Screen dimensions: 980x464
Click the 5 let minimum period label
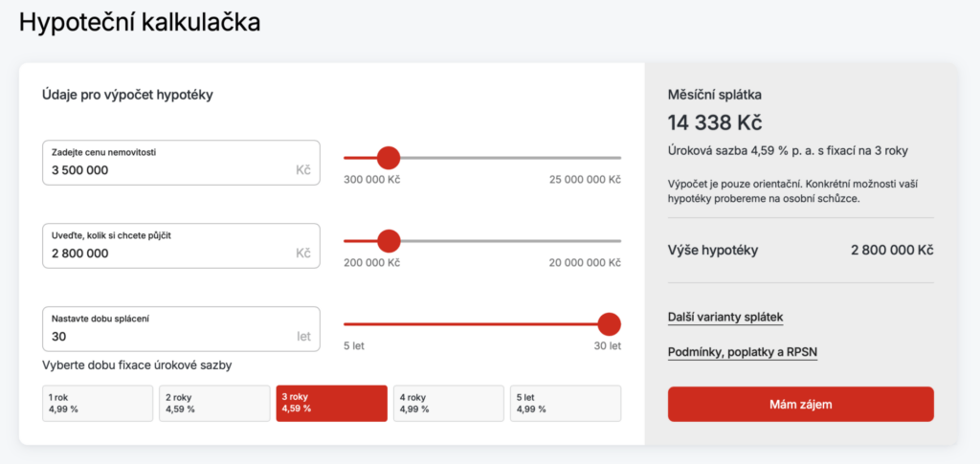pyautogui.click(x=356, y=346)
